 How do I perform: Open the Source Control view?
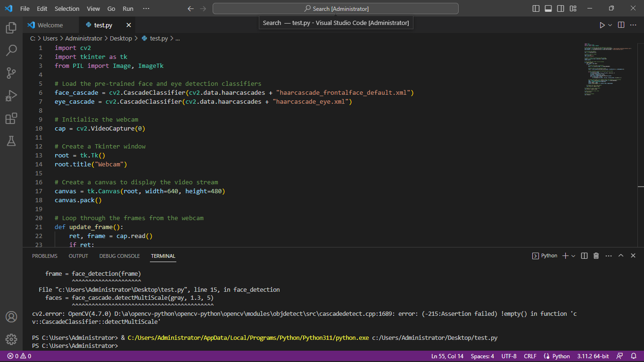coord(11,73)
